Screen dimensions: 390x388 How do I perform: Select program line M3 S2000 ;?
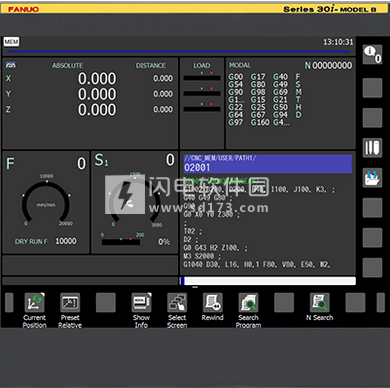pos(202,256)
